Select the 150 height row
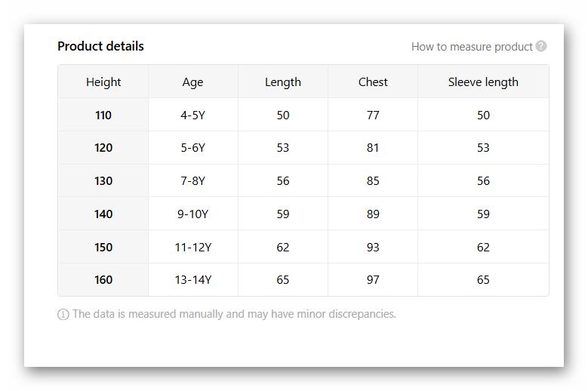The width and height of the screenshot is (588, 391). 103,248
